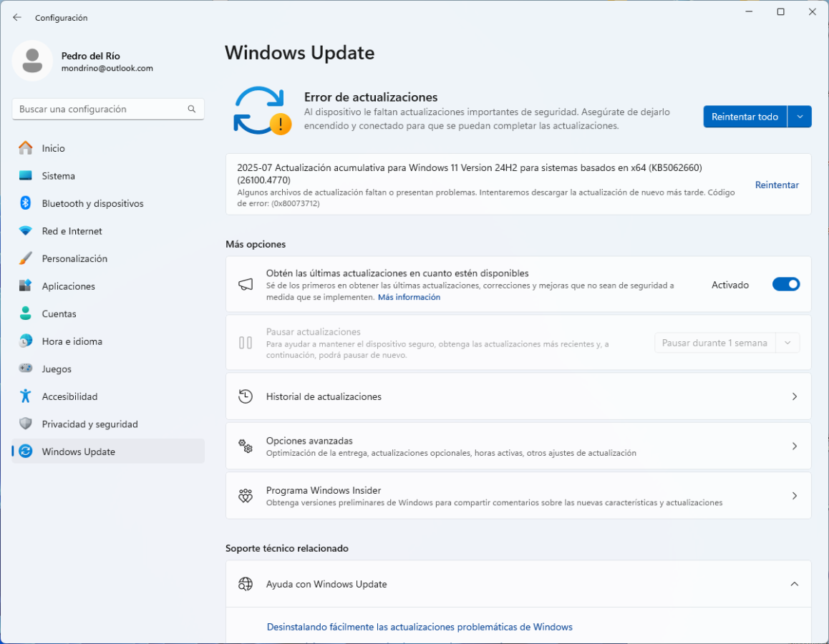Viewport: 829px width, 644px height.
Task: Open Más información link
Action: pyautogui.click(x=409, y=297)
